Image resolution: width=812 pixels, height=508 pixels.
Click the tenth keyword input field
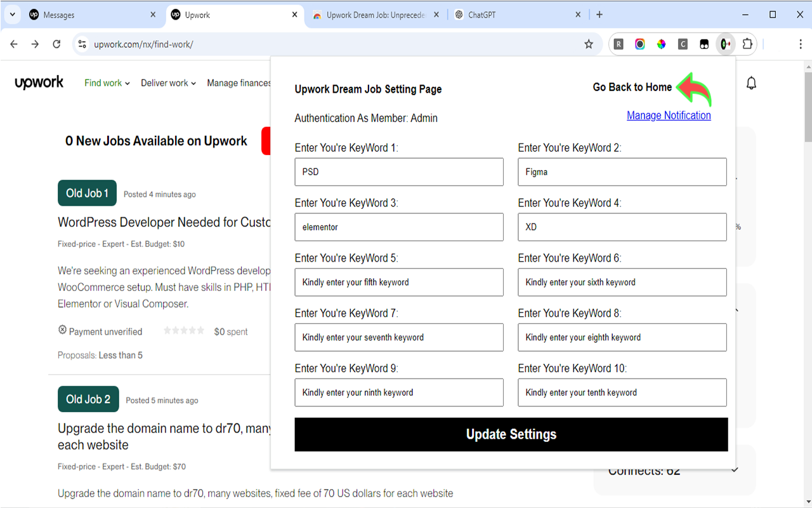[622, 392]
